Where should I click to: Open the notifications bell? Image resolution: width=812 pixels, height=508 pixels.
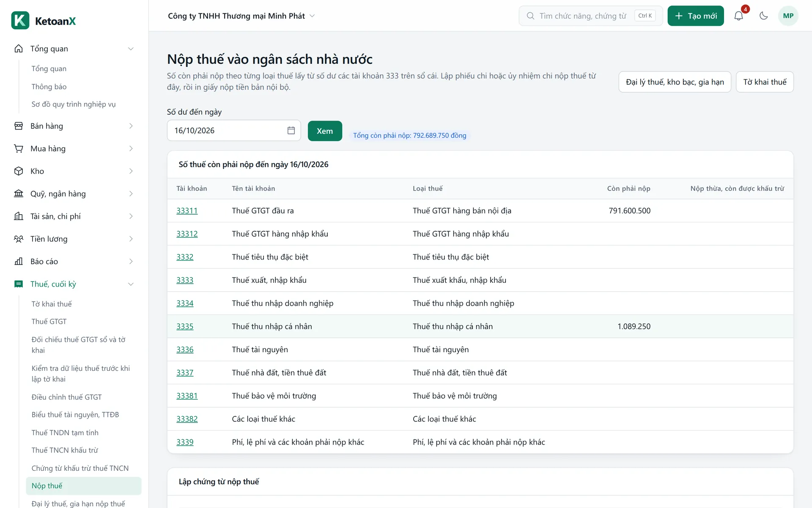tap(738, 16)
